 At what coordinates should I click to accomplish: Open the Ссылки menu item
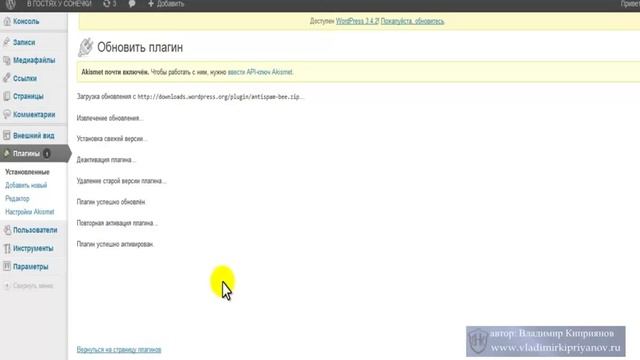click(25, 78)
